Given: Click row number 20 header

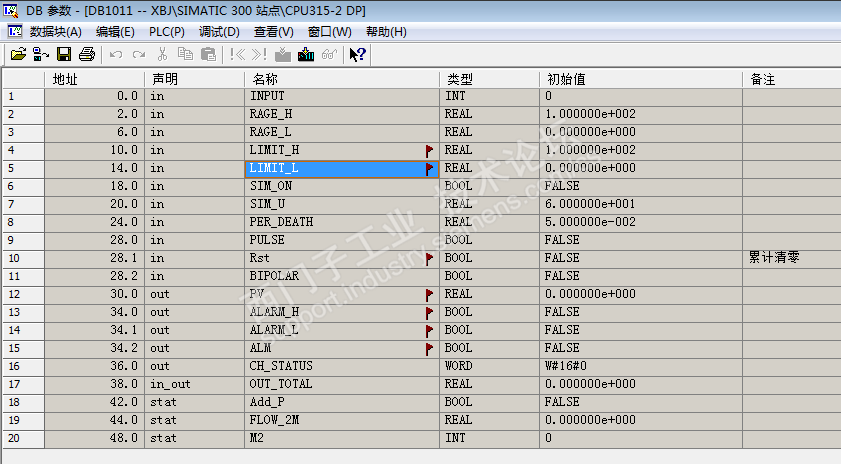Looking at the screenshot, I should [x=23, y=439].
